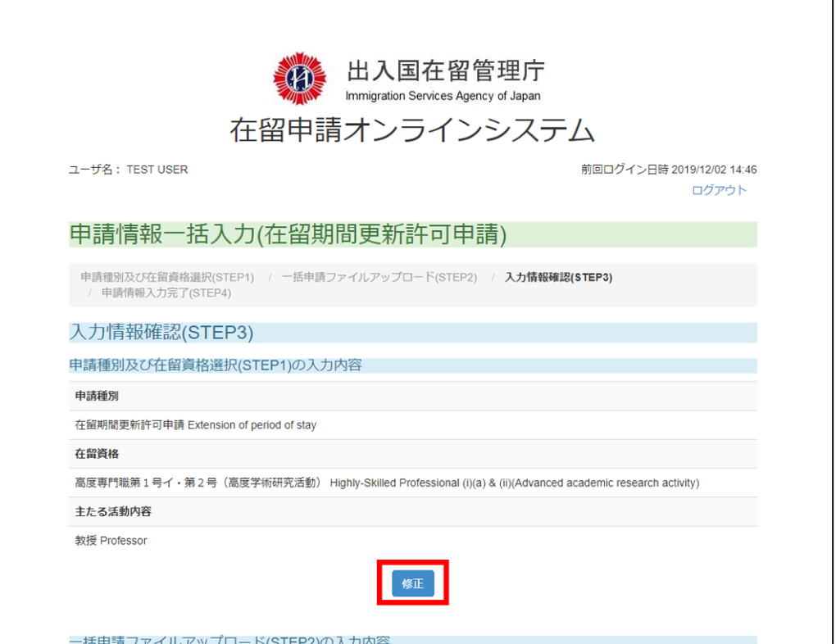This screenshot has width=836, height=644.
Task: Click the green 申請情報一括入力 page heading
Action: coord(288,234)
